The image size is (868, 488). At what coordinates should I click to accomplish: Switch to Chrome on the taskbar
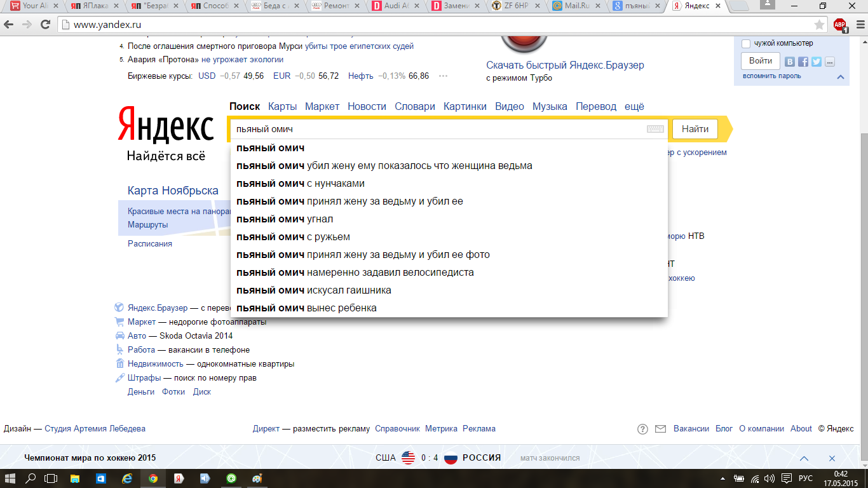click(153, 478)
